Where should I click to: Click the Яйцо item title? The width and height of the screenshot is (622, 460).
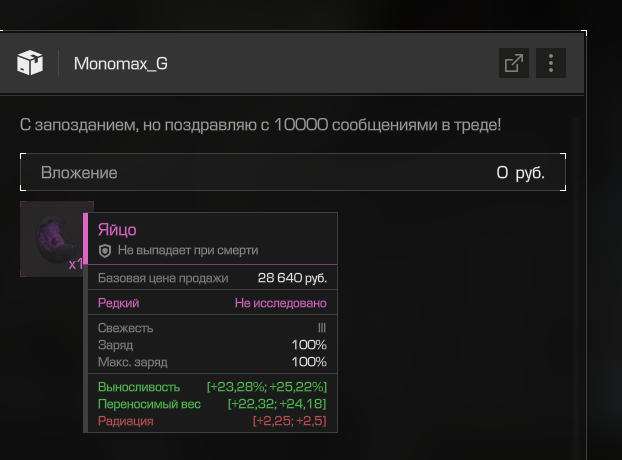(117, 230)
